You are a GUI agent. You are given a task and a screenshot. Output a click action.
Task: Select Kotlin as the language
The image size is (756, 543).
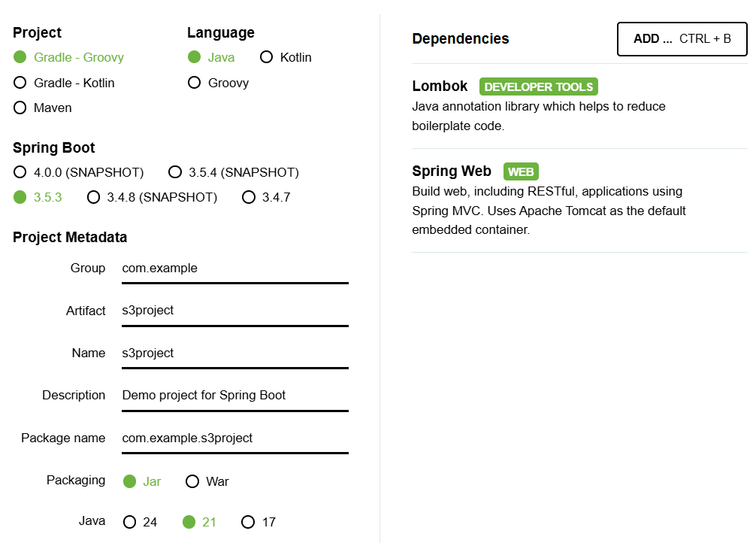[267, 57]
